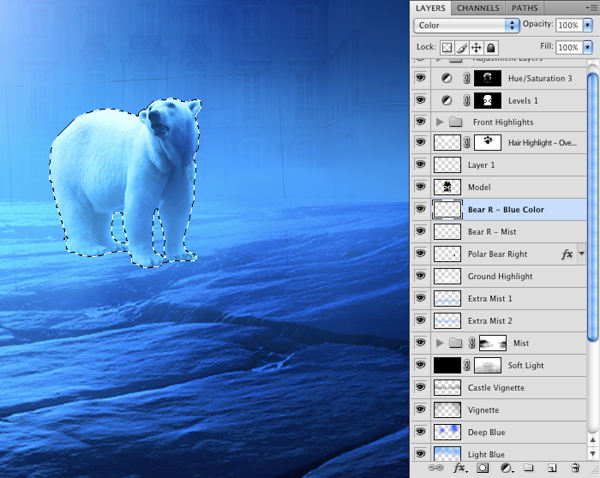Click the scroll down arrow in layers panel

point(593,454)
